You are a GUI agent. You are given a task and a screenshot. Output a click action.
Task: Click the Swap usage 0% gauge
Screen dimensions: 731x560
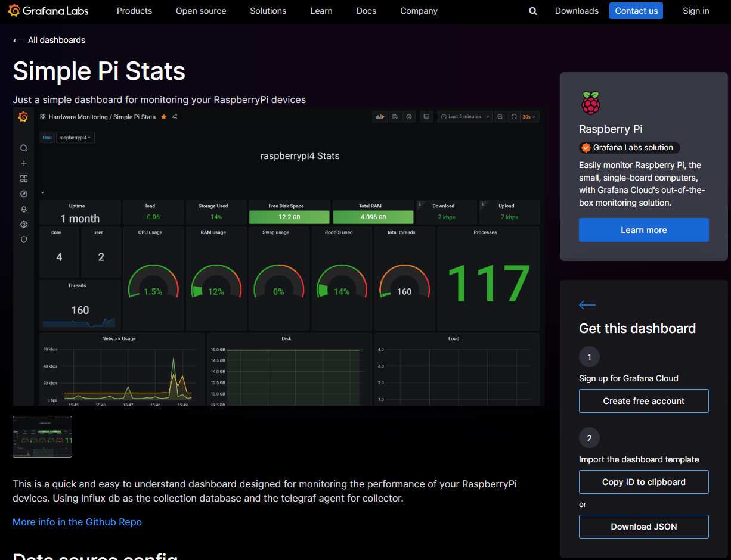click(278, 282)
